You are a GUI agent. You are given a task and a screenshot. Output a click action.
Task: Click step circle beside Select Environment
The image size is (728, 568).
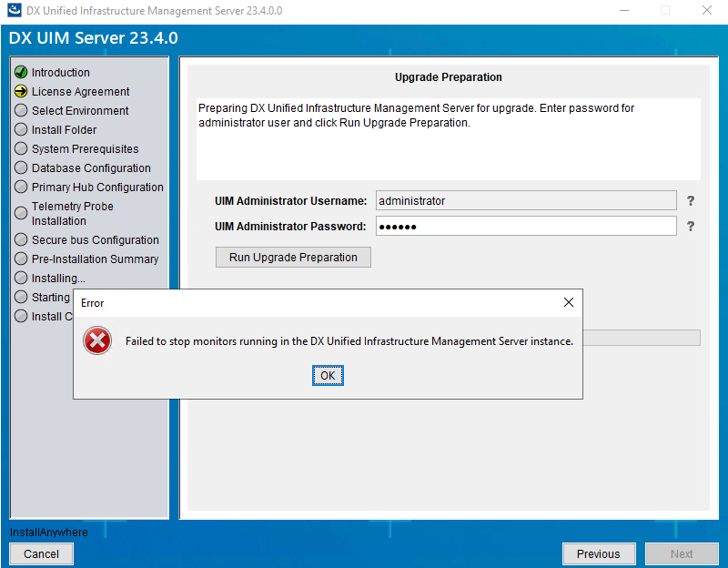(x=21, y=110)
